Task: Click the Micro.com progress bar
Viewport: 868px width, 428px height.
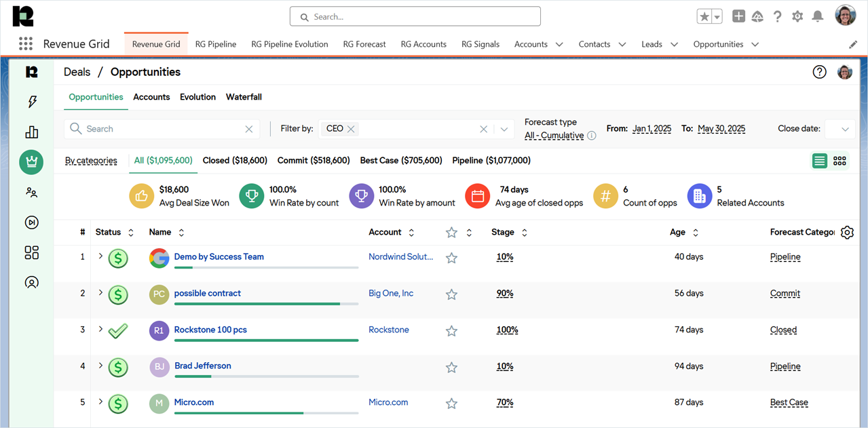Action: [266, 412]
